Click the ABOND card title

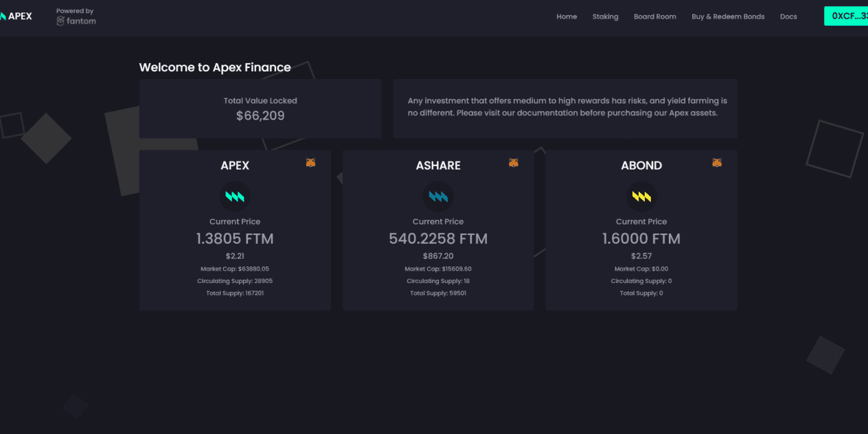click(x=641, y=165)
